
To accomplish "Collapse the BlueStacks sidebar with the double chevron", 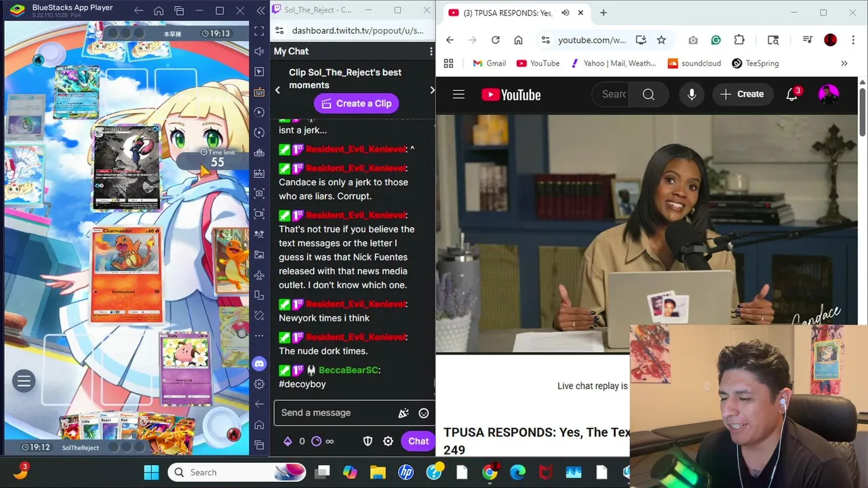I will tap(260, 11).
